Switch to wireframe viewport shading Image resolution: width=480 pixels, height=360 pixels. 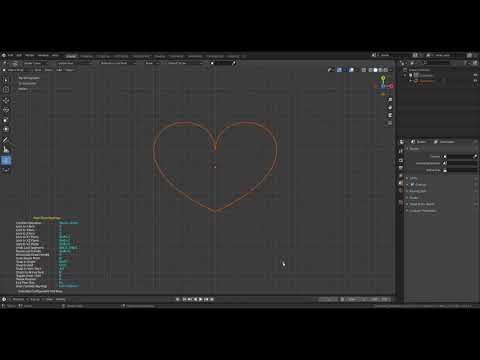[x=371, y=70]
